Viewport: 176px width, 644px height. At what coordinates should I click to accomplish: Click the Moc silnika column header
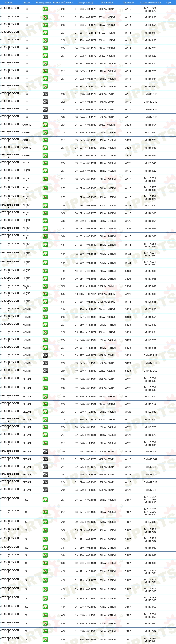point(107,2)
